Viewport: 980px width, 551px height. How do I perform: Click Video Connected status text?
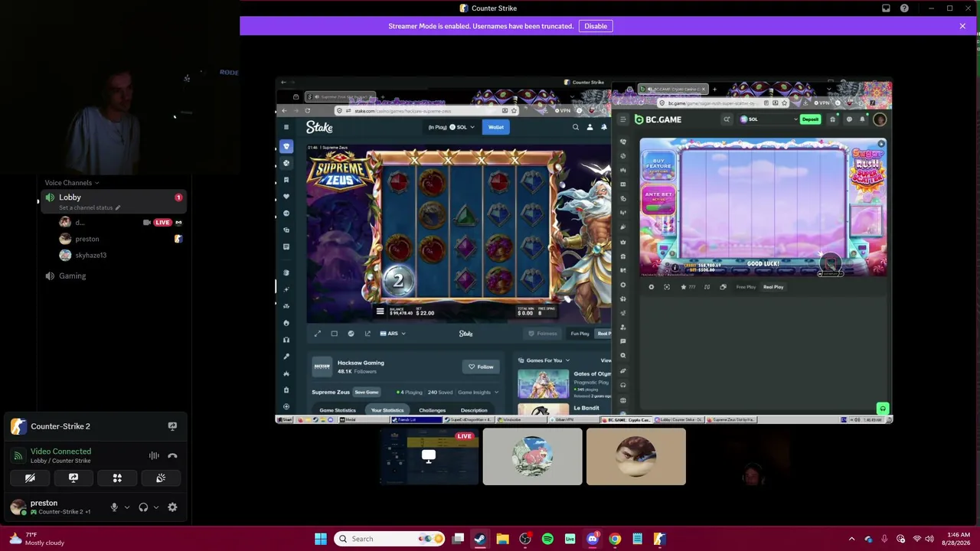pos(60,452)
